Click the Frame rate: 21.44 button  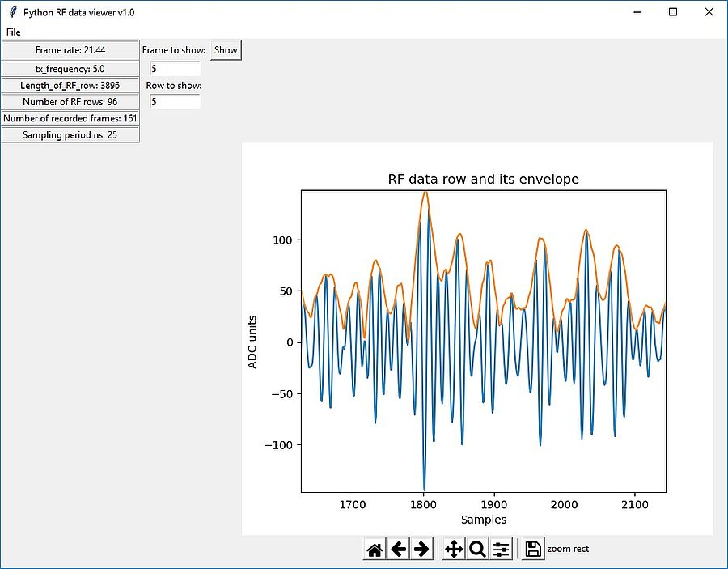(70, 50)
